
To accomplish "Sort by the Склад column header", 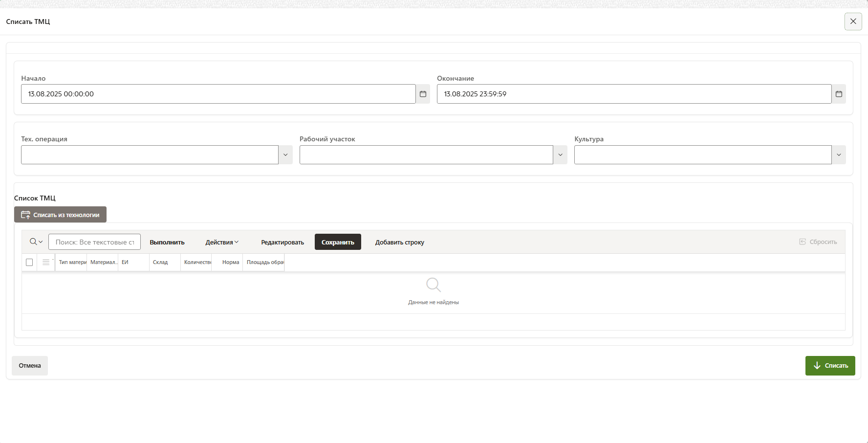I will pos(160,263).
